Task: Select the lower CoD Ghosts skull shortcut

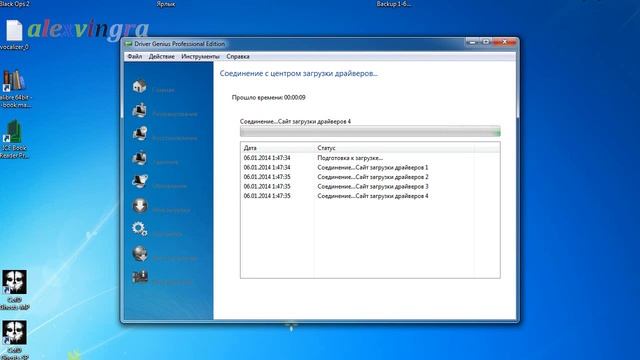Action: 14,340
